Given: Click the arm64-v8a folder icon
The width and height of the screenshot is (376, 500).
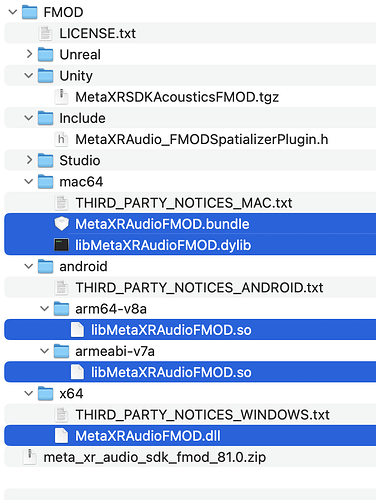Looking at the screenshot, I should click(61, 309).
